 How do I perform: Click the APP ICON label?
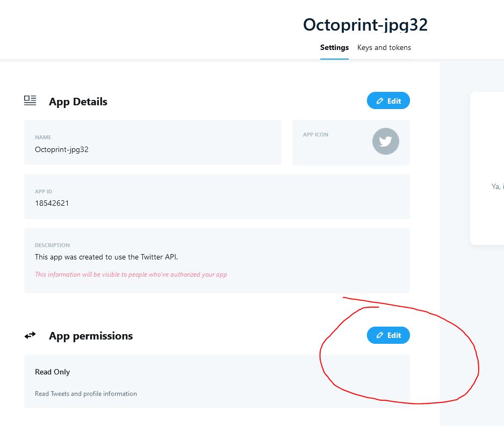point(315,135)
